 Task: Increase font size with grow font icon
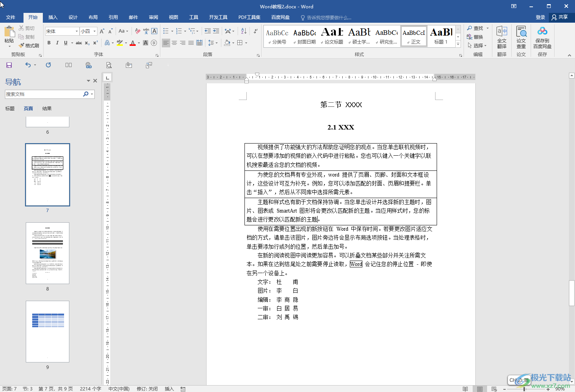click(102, 31)
